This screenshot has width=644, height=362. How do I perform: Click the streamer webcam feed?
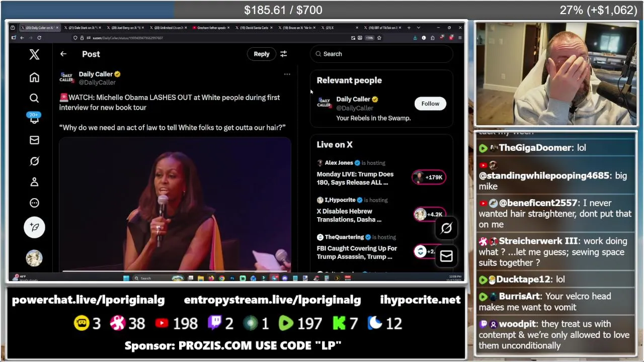[x=556, y=74]
